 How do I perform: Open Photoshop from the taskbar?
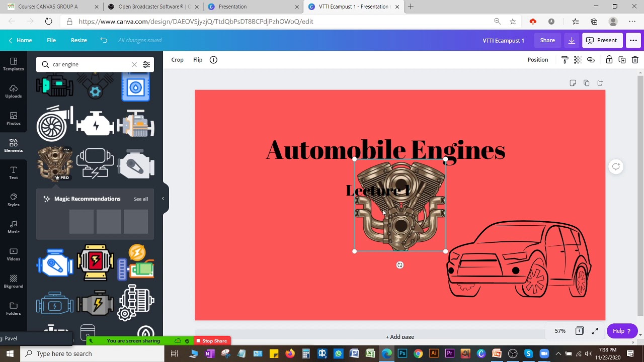click(402, 354)
